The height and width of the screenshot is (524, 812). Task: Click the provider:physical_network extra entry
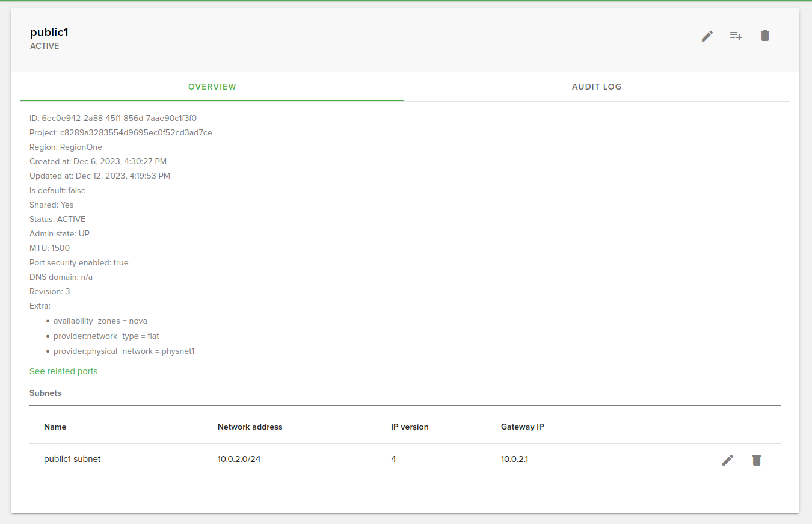[x=124, y=351]
